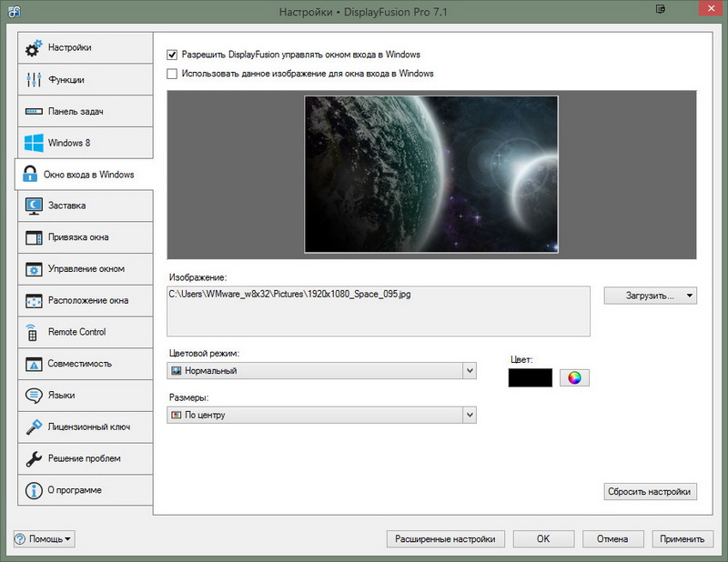The height and width of the screenshot is (562, 728).
Task: Open Расширенные настройки advanced settings
Action: tap(445, 538)
